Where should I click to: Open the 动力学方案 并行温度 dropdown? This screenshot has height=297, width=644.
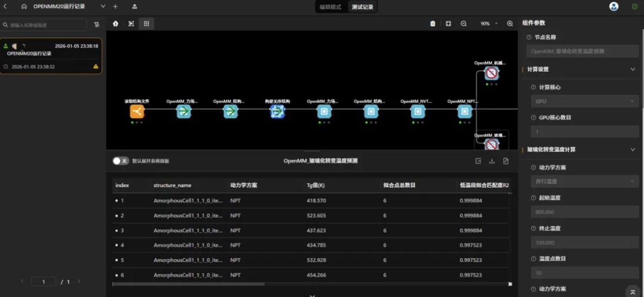coord(584,181)
